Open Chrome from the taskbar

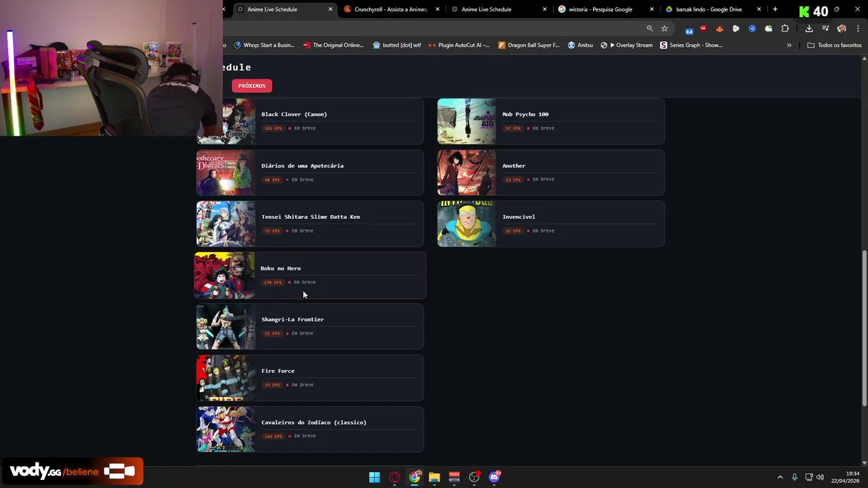click(414, 477)
